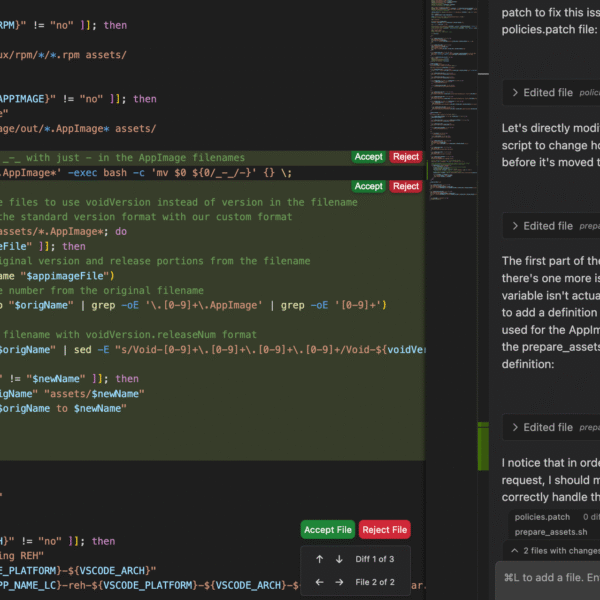This screenshot has height=600, width=600.
Task: Accept the AppImage filenames comment diff
Action: tap(368, 157)
